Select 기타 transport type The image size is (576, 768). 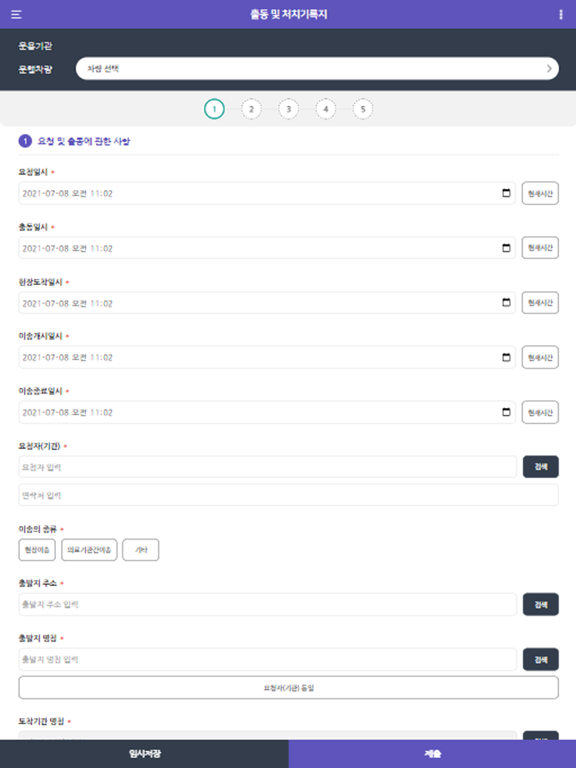pos(141,550)
